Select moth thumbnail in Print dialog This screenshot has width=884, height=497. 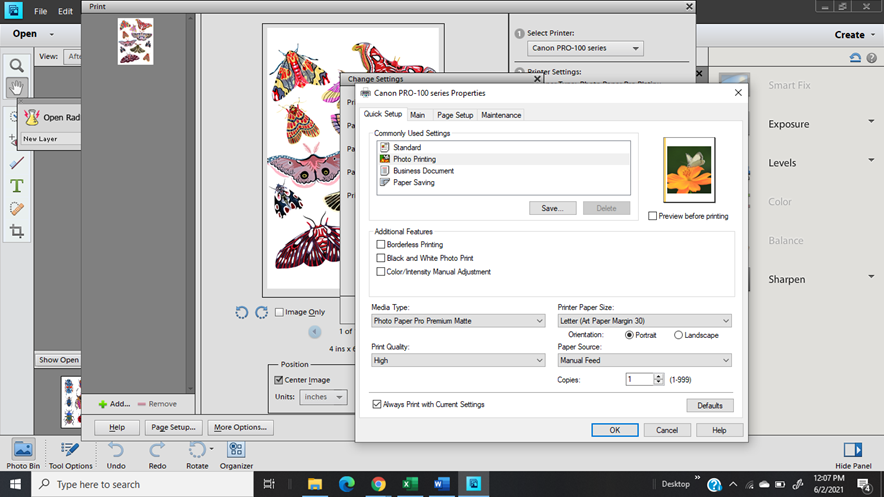click(135, 41)
